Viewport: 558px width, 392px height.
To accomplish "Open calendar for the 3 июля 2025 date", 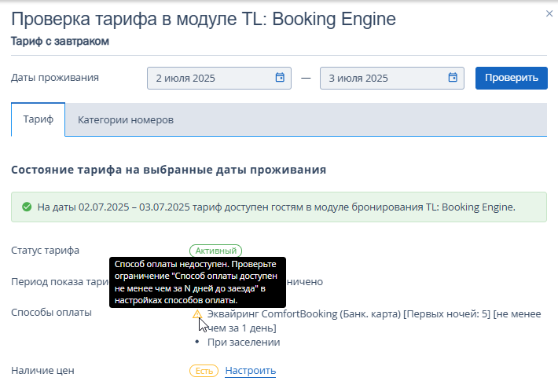I will point(453,77).
